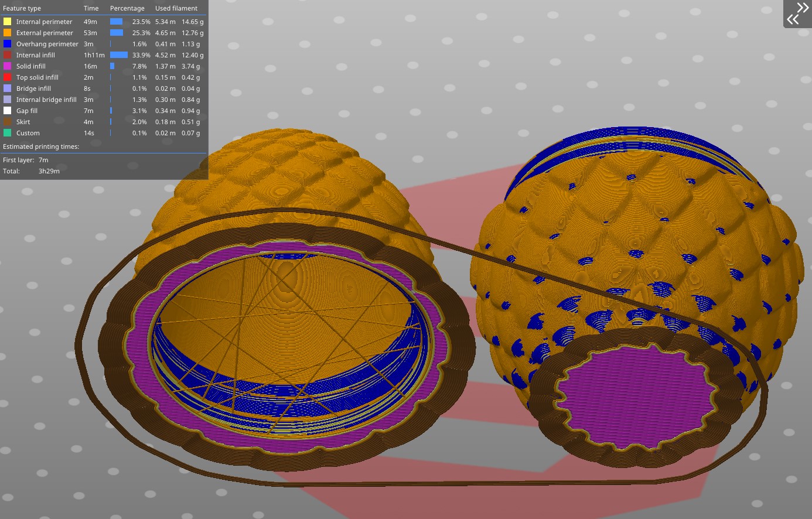Click the External perimeter label

coord(45,33)
